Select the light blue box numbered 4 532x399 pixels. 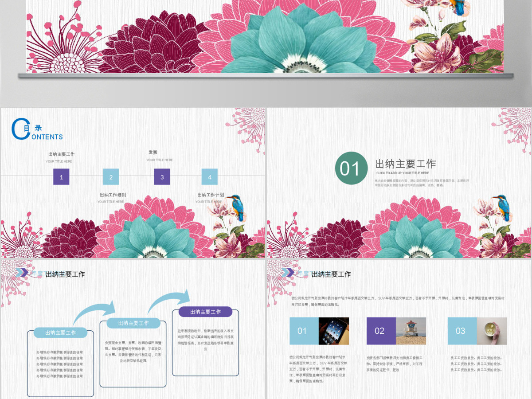coord(210,177)
